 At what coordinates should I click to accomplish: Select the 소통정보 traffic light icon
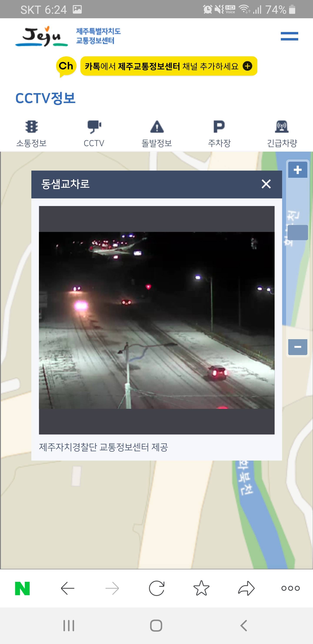[32, 126]
